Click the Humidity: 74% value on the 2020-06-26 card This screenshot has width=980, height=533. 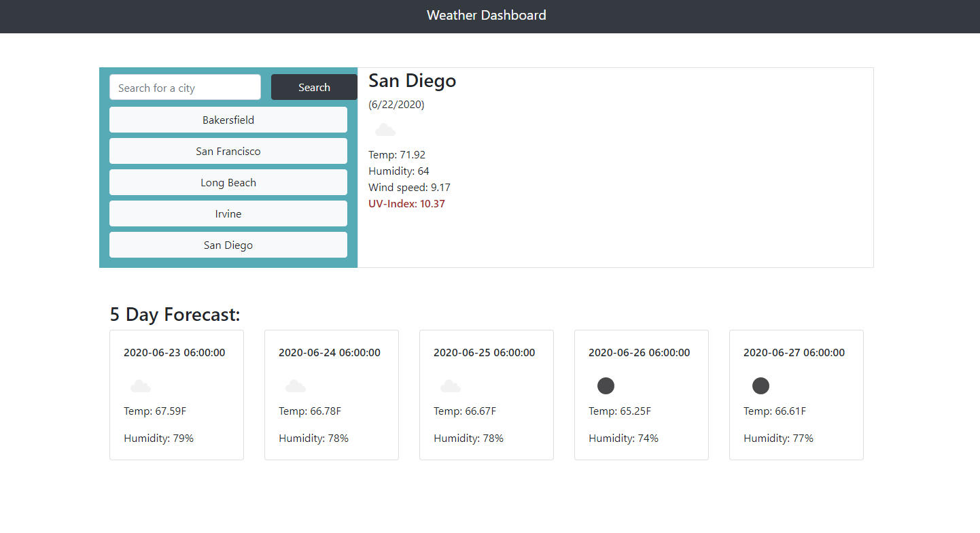pos(623,438)
